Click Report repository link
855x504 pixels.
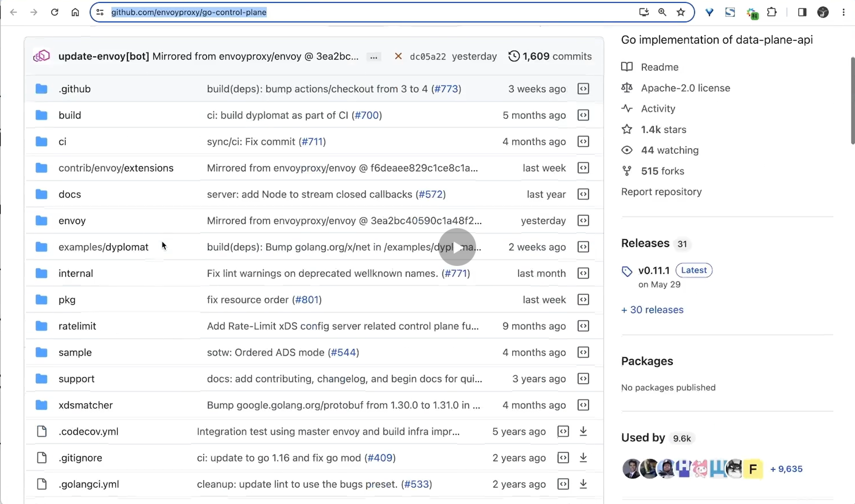click(661, 192)
